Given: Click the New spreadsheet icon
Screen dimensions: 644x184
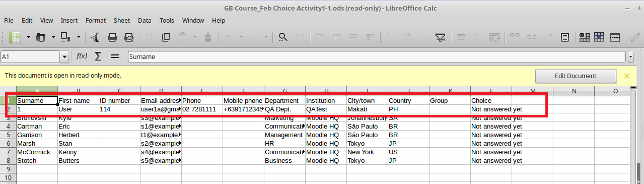Looking at the screenshot, I should [16, 37].
